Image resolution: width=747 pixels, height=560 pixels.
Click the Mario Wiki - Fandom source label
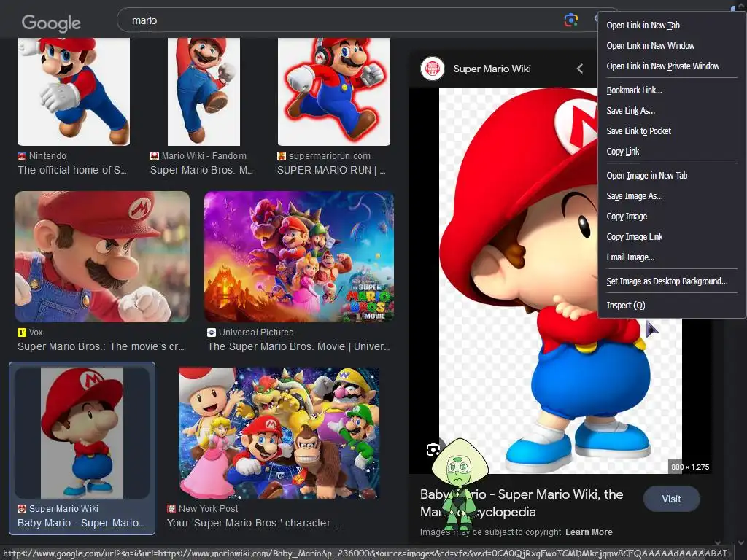click(204, 156)
